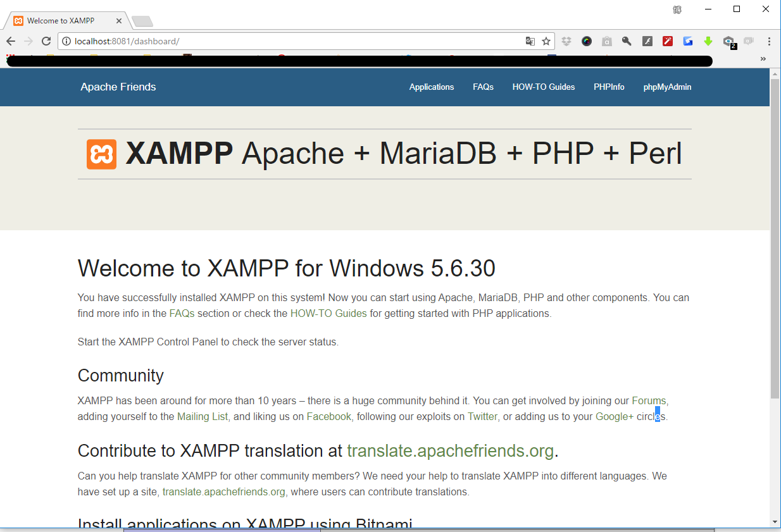Click the scrollbar down arrow
This screenshot has height=532, width=781.
coord(775,522)
